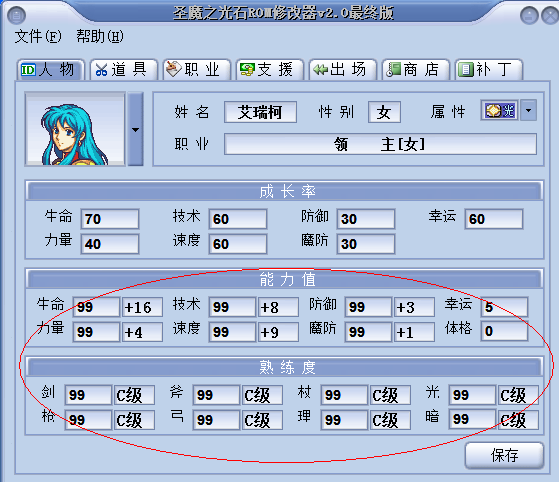
Task: Open the 出场 tab arrows icon
Action: pos(320,70)
